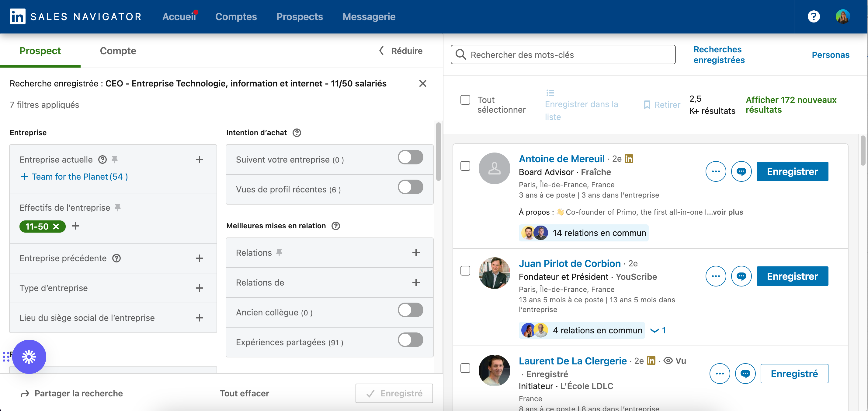Screen dimensions: 868x411
Task: Expand the Entreprise précédente filter
Action: point(199,258)
